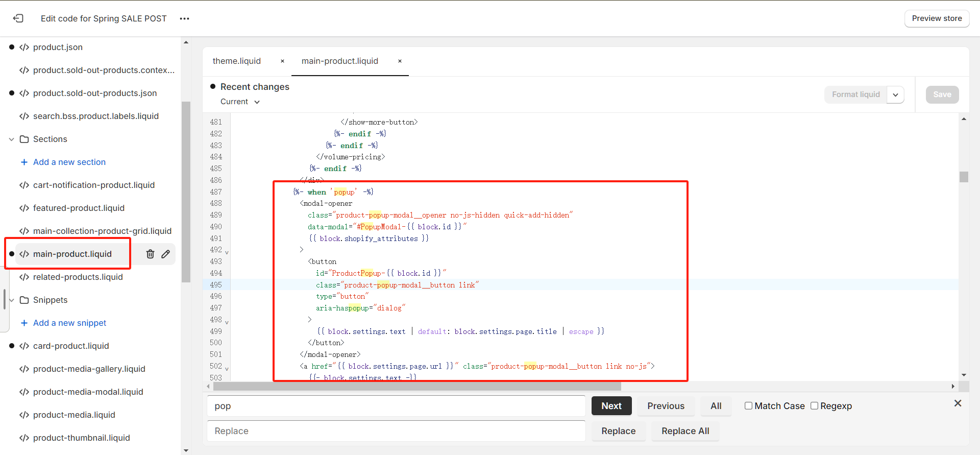The width and height of the screenshot is (980, 455).
Task: Close the main-product.liquid tab with its X
Action: coord(400,61)
